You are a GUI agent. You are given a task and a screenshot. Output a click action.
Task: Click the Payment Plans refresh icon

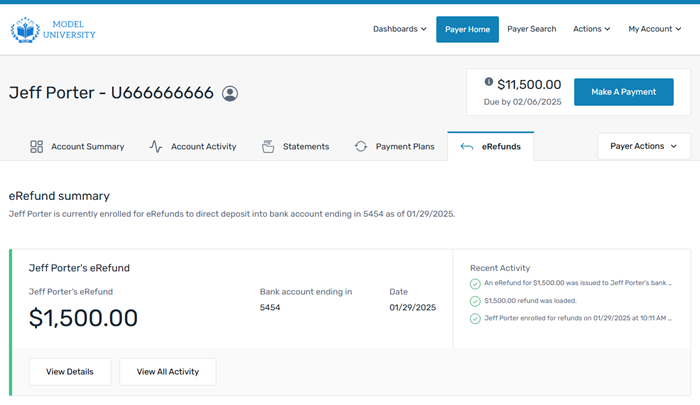coord(361,146)
